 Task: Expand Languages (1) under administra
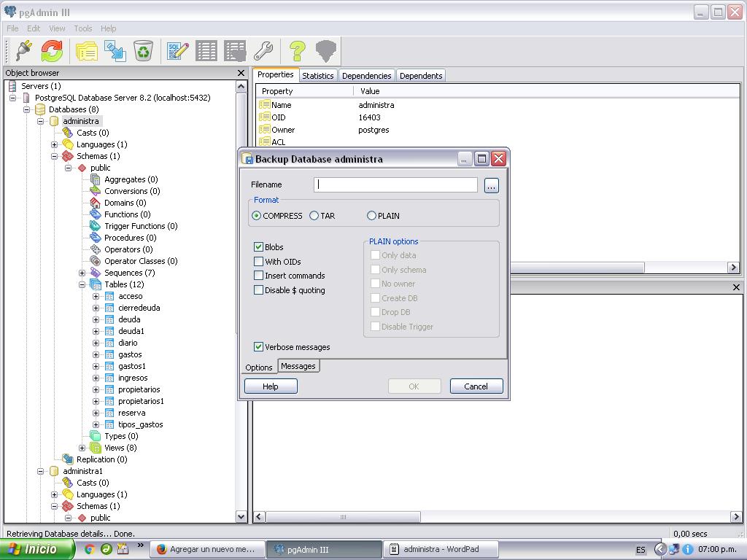click(54, 144)
